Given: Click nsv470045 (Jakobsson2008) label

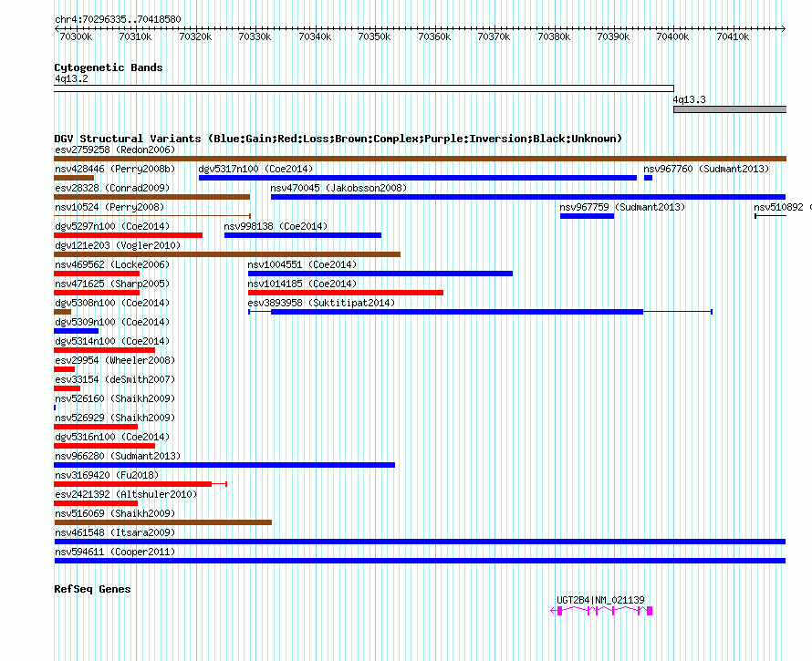Looking at the screenshot, I should coord(338,188).
